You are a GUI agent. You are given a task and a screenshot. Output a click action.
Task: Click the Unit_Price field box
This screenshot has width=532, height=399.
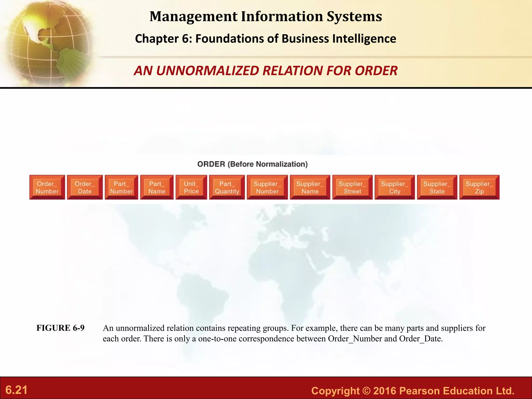(191, 187)
